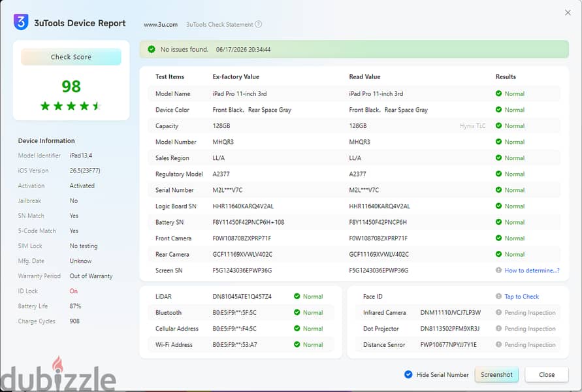Click the Ex-factory Value column header
The image size is (582, 392).
point(236,77)
